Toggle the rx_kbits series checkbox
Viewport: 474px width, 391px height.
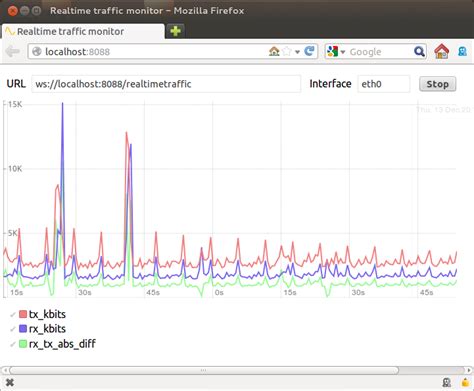pos(13,329)
